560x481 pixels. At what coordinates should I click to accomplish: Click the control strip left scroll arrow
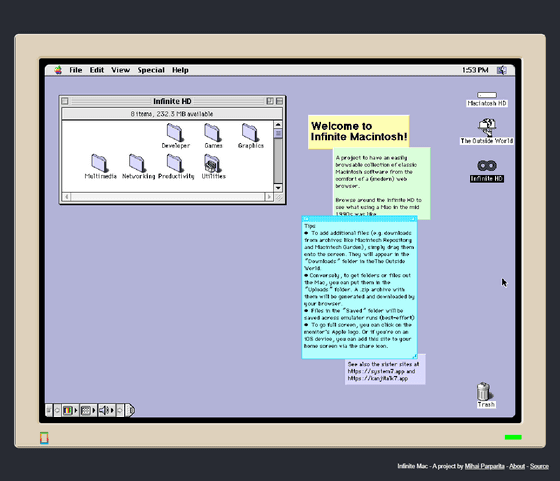(57, 411)
